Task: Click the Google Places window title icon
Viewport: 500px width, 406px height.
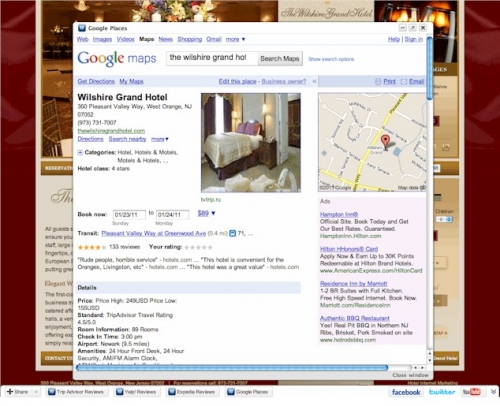Action: tap(81, 28)
